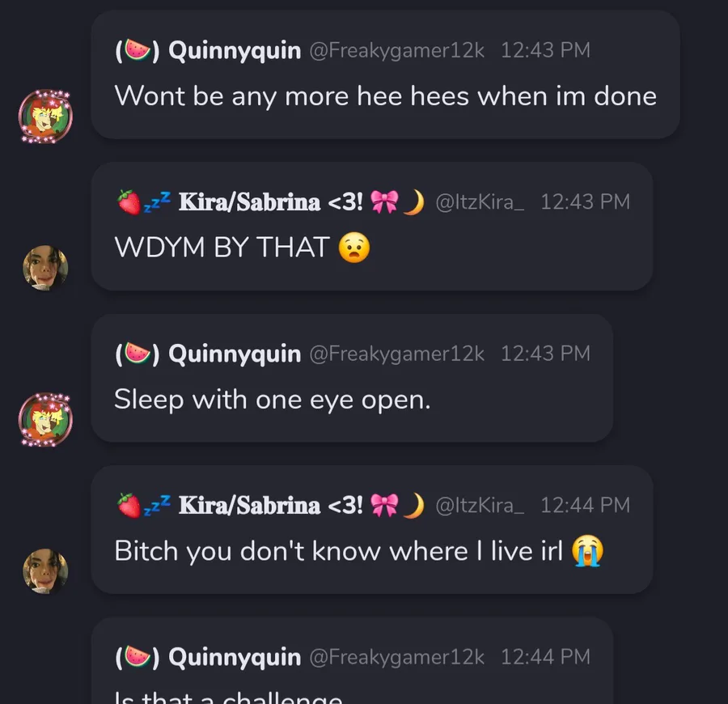Viewport: 728px width, 704px height.
Task: Select the 'Wont be any more hee hees' message
Action: click(x=385, y=74)
